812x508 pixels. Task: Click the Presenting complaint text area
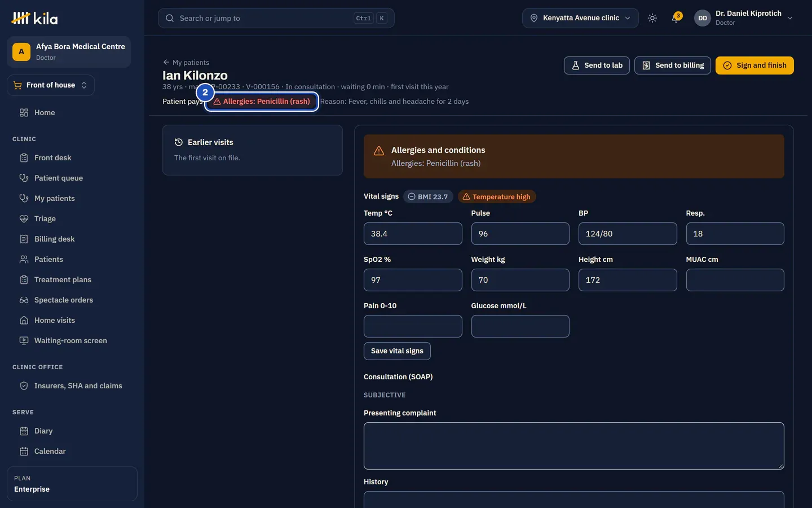pos(574,446)
